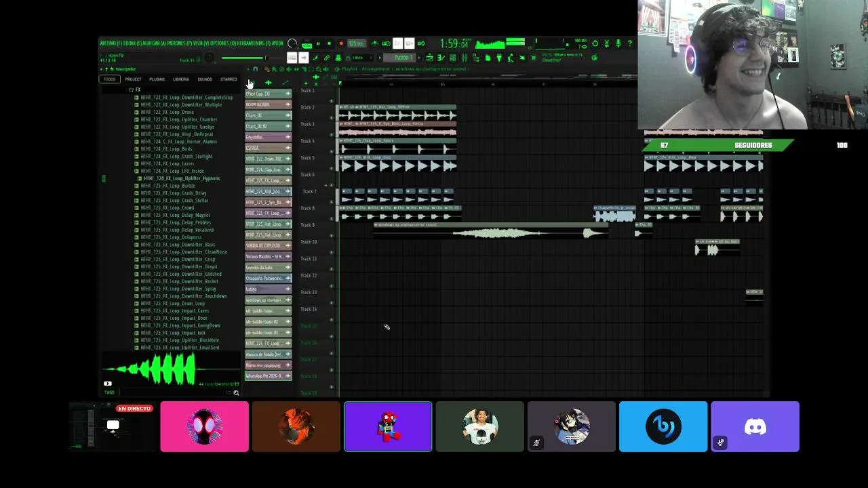The image size is (868, 488).
Task: Mute Track 6 in the playlist
Action: coord(332,185)
